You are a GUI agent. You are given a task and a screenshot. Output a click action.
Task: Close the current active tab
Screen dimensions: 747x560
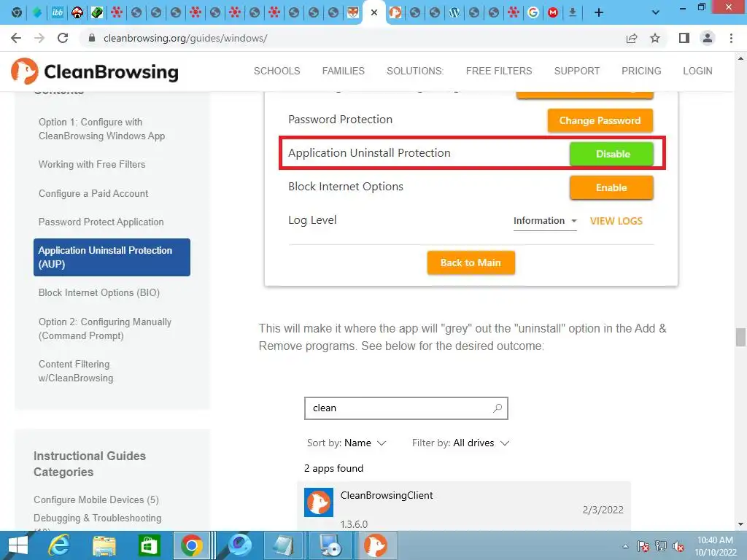(x=374, y=13)
